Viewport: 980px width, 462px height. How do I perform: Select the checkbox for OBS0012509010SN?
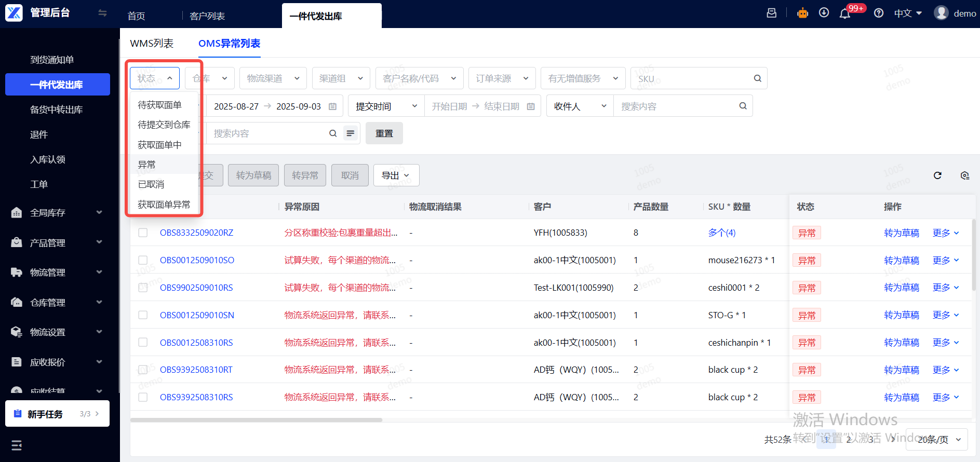click(x=143, y=315)
